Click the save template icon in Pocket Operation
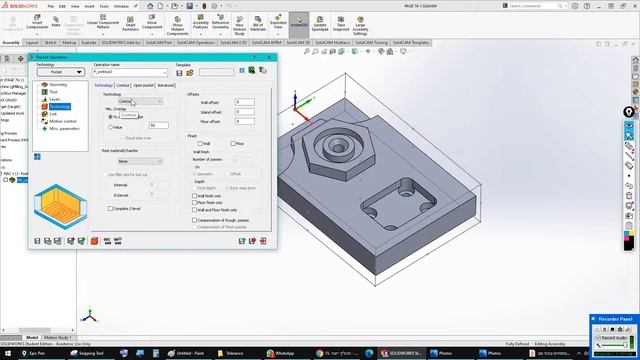The width and height of the screenshot is (640, 360). coord(179,73)
